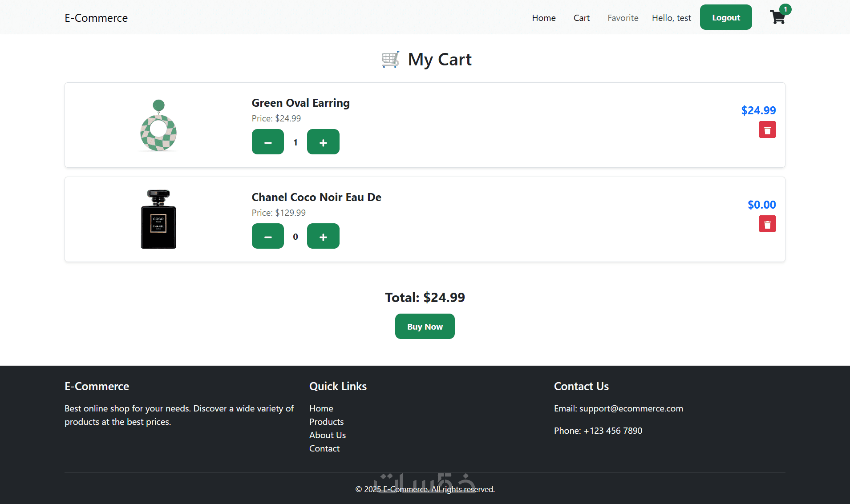850x504 pixels.
Task: Open Favorite in the top navbar
Action: (x=623, y=18)
